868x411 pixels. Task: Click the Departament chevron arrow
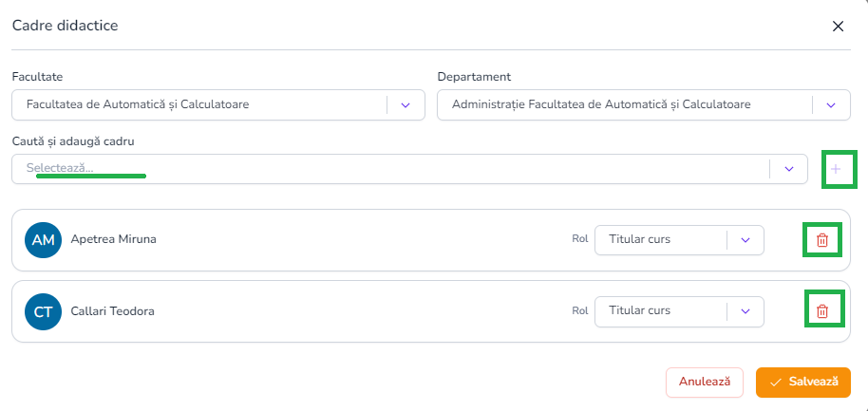point(831,104)
